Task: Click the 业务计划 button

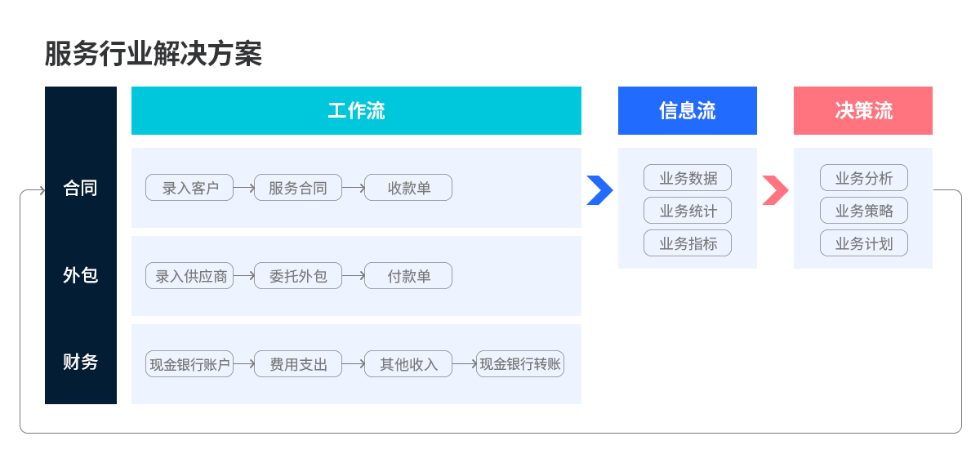Action: tap(863, 243)
